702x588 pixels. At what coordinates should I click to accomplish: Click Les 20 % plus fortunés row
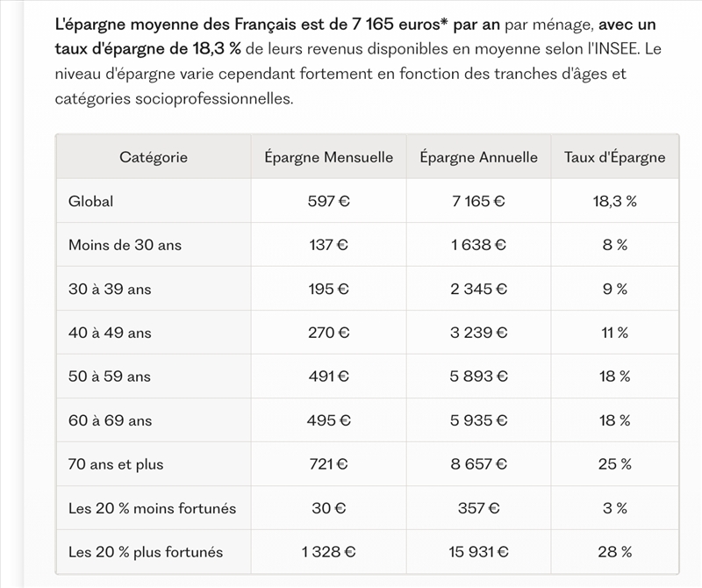point(367,552)
